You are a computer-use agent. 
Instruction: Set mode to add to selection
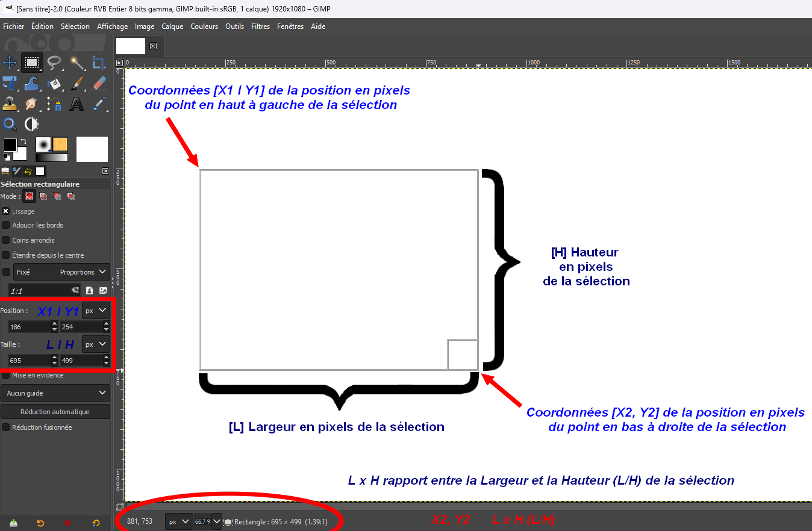click(43, 196)
